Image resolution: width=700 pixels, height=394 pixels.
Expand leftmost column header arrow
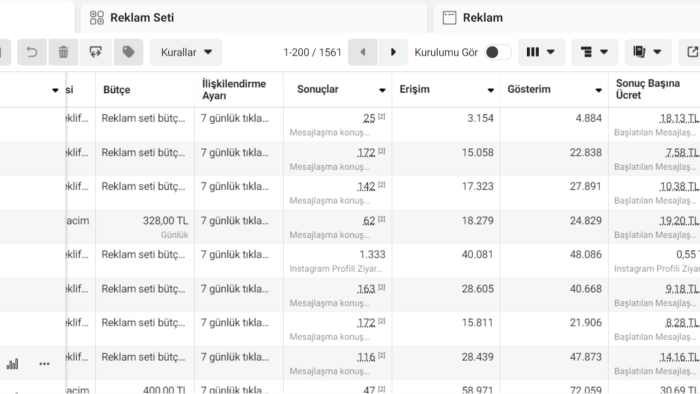point(55,90)
